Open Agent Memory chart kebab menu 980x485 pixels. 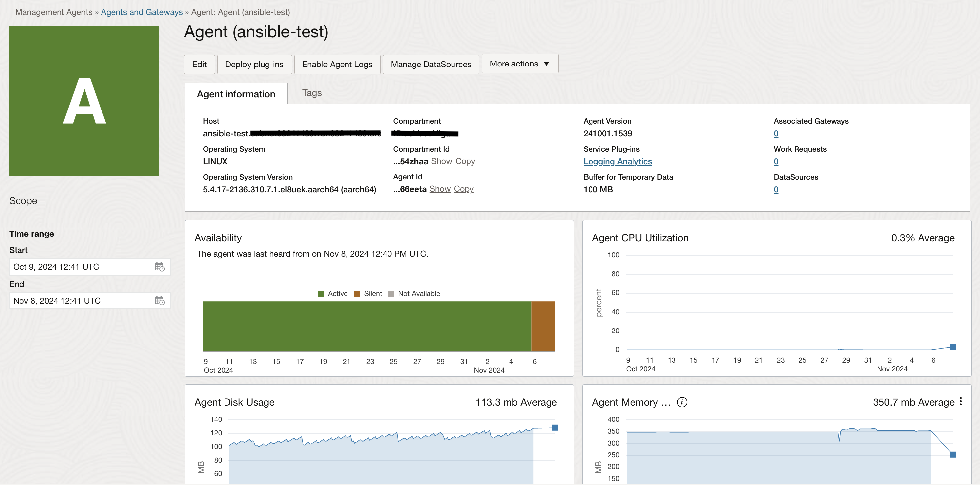(961, 401)
